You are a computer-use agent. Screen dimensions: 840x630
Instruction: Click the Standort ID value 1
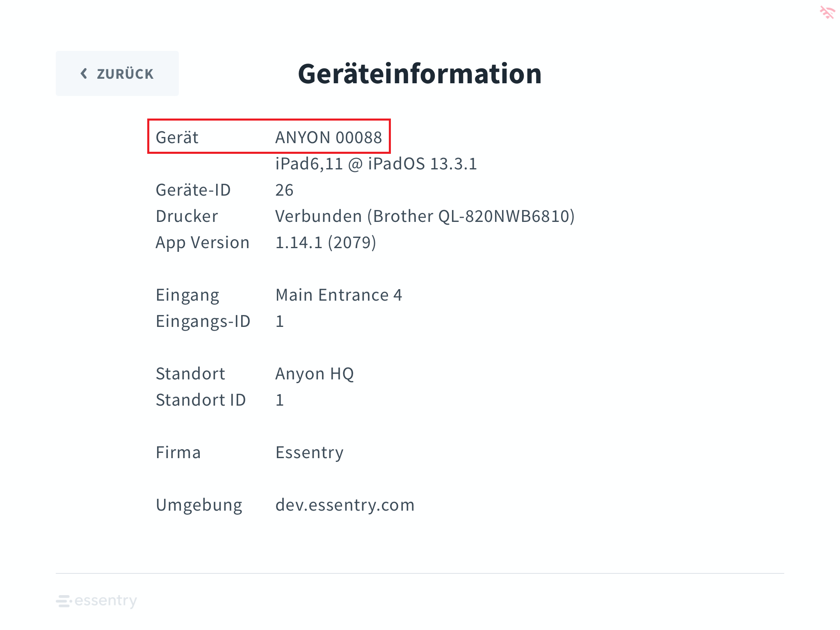pos(280,400)
